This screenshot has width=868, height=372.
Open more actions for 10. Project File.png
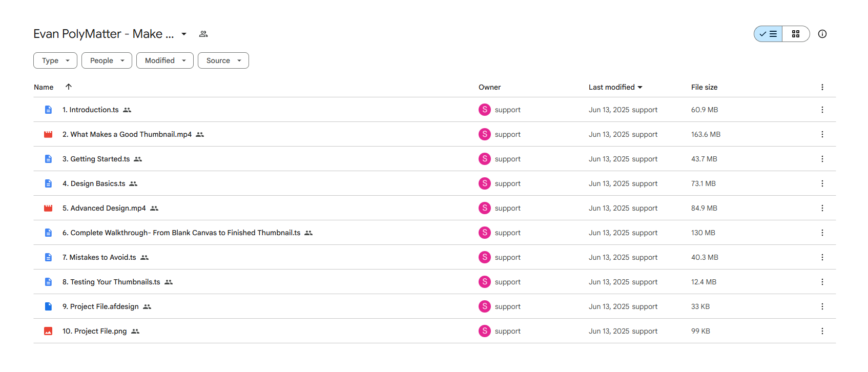pos(822,331)
